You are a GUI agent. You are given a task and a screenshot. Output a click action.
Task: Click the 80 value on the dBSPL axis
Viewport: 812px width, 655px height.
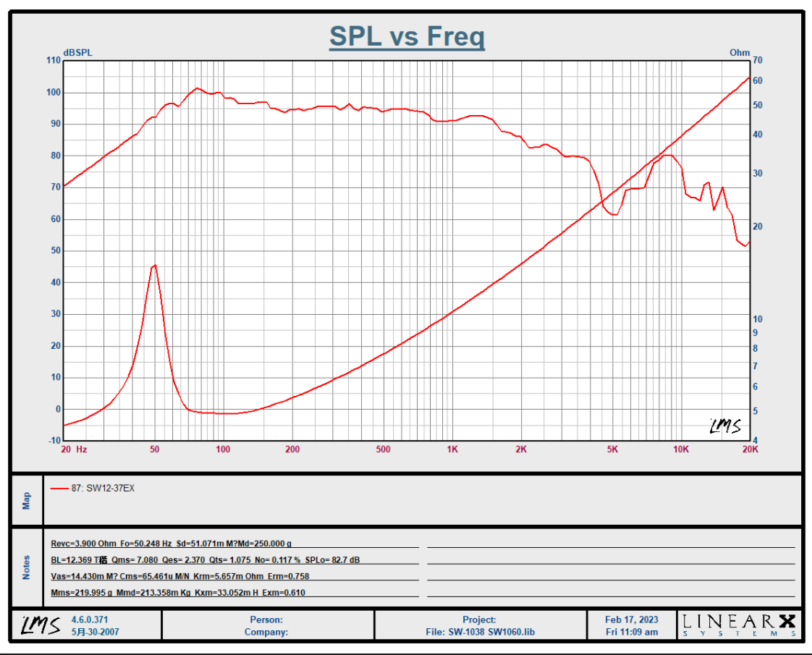click(x=56, y=156)
